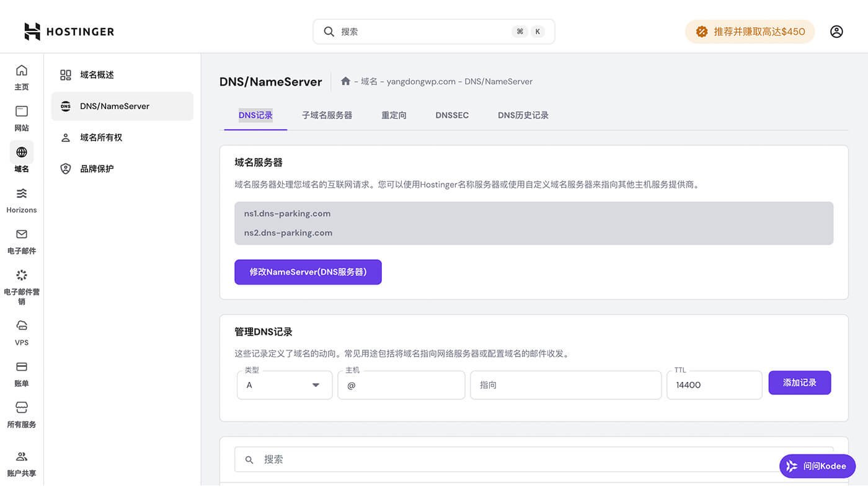Open the 问问Kodee assistant

coord(817,466)
